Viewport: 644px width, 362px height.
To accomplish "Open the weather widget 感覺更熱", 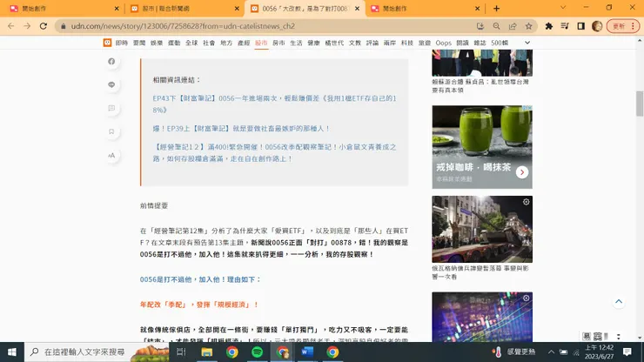I will (x=514, y=352).
